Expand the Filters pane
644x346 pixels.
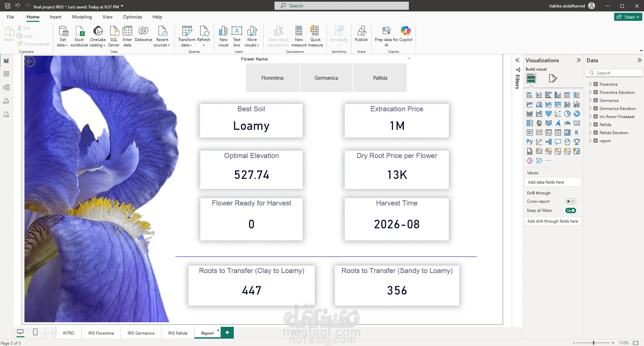[518, 60]
